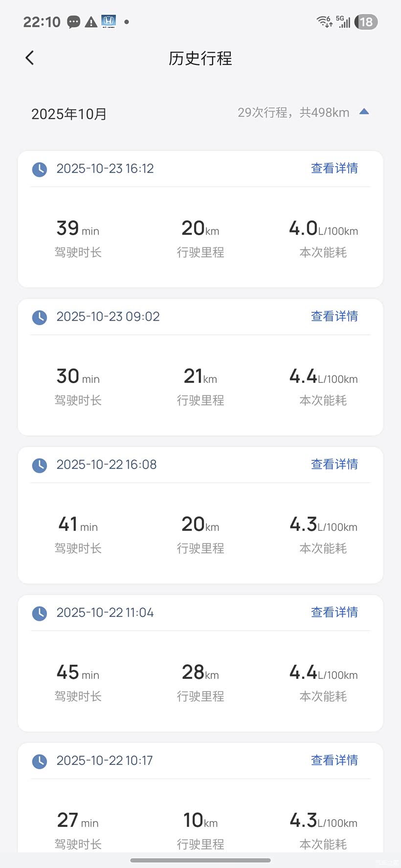Tap the message notification icon in status bar
This screenshot has height=868, width=401.
pyautogui.click(x=74, y=22)
